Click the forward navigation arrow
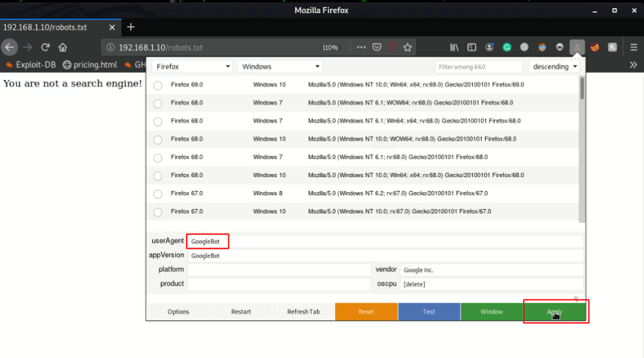The width and height of the screenshot is (644, 358). pyautogui.click(x=28, y=48)
